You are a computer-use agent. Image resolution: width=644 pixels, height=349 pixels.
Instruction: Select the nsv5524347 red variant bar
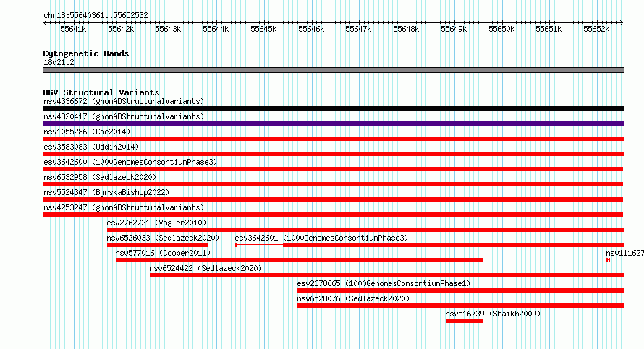point(333,199)
